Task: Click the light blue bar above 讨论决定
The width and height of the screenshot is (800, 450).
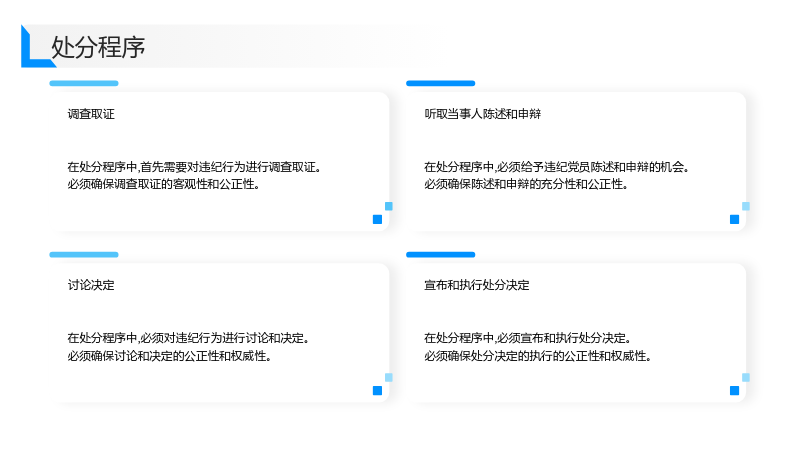Action: pyautogui.click(x=84, y=255)
